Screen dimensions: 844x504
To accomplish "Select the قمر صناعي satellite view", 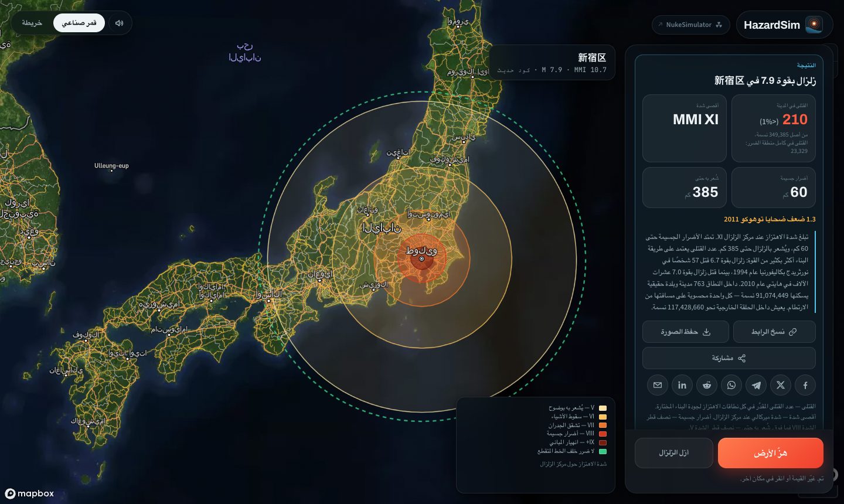I will (79, 23).
